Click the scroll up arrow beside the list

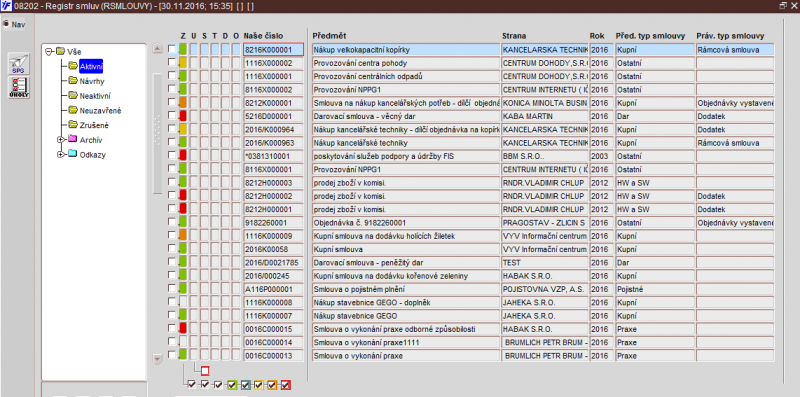tap(158, 49)
